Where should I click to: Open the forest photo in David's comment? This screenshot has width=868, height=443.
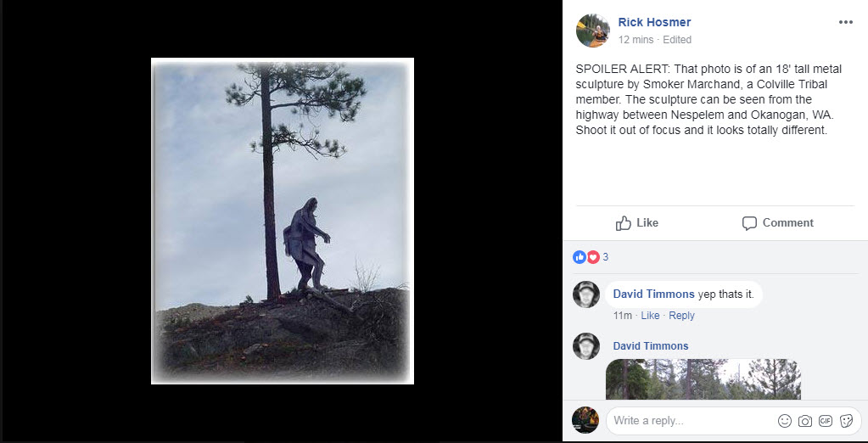(703, 379)
